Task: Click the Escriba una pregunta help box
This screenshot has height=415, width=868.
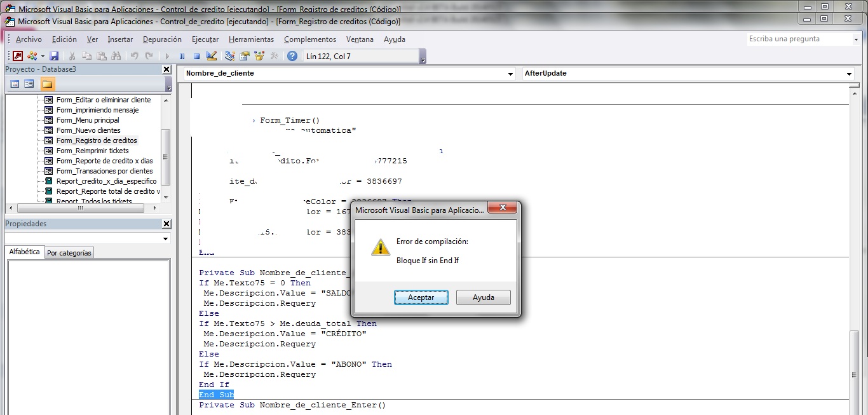Action: (799, 39)
